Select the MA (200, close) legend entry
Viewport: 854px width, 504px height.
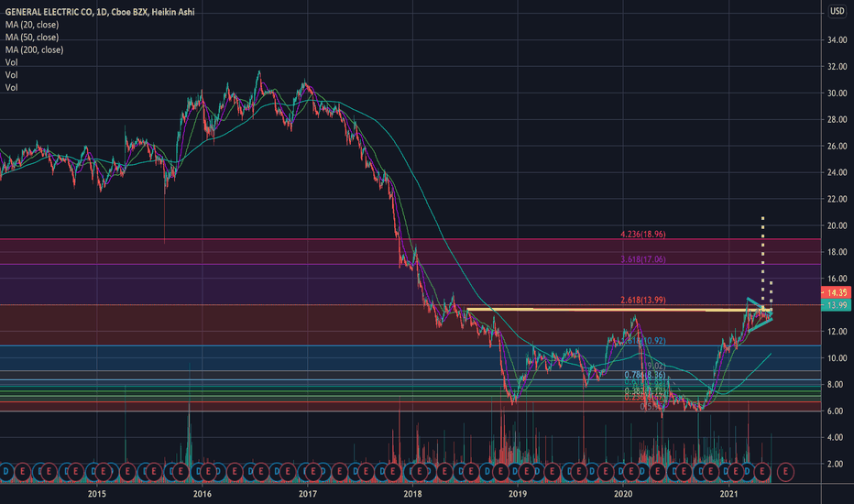click(34, 49)
